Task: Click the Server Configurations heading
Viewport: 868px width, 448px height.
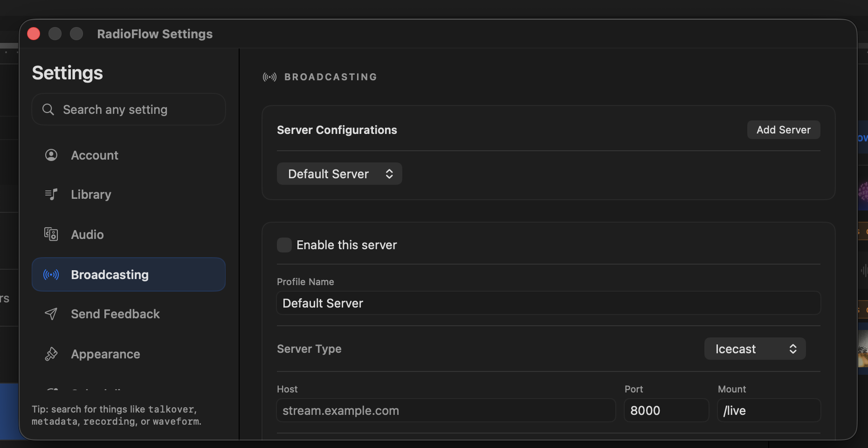Action: 337,130
